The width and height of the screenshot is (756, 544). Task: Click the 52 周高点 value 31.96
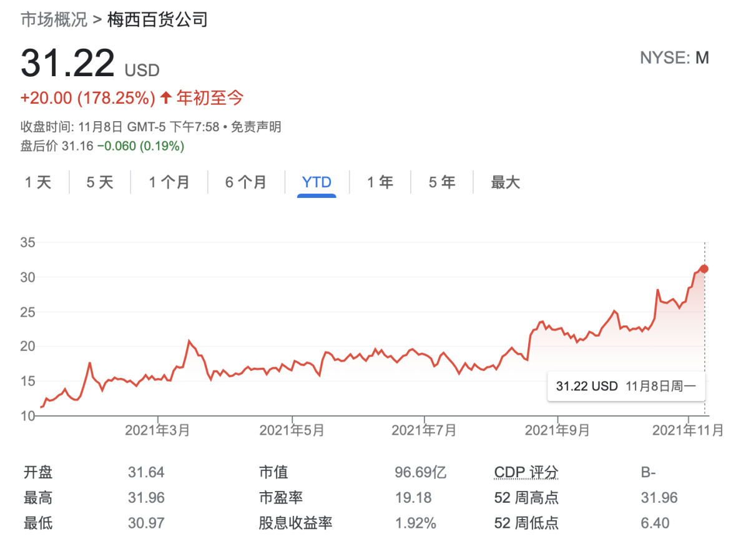659,498
